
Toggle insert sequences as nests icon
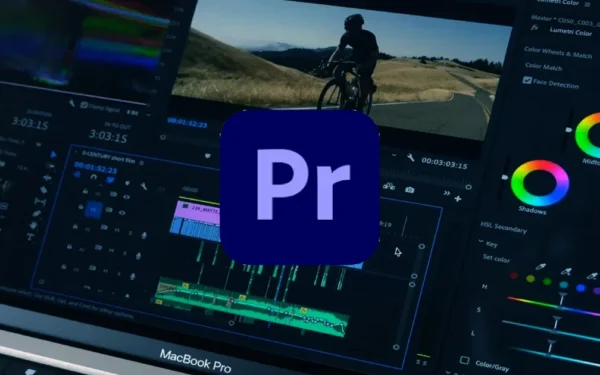(77, 174)
